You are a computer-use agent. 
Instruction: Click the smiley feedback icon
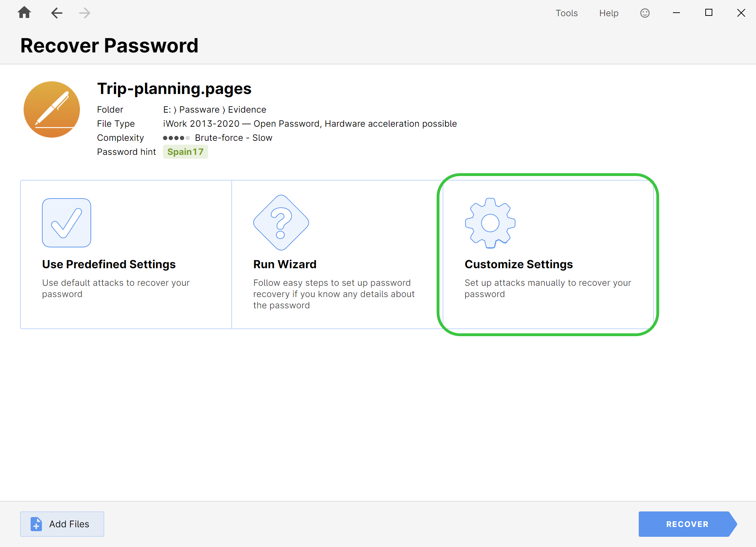click(645, 13)
